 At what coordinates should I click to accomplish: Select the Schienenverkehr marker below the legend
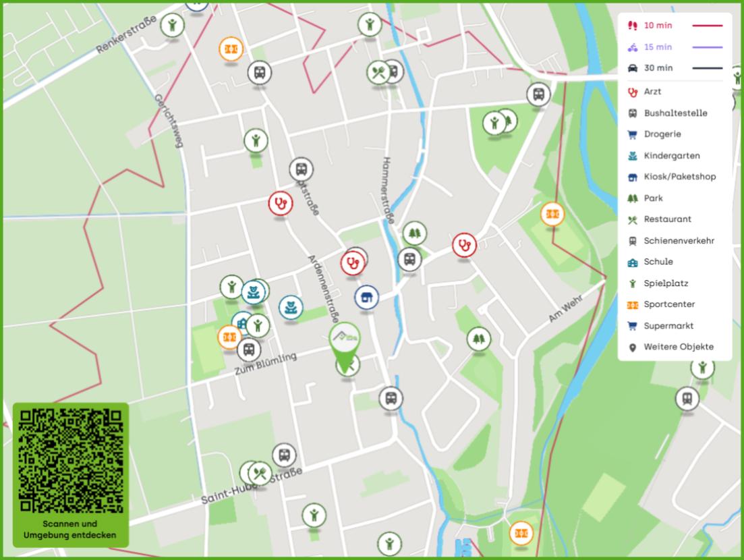pyautogui.click(x=687, y=398)
